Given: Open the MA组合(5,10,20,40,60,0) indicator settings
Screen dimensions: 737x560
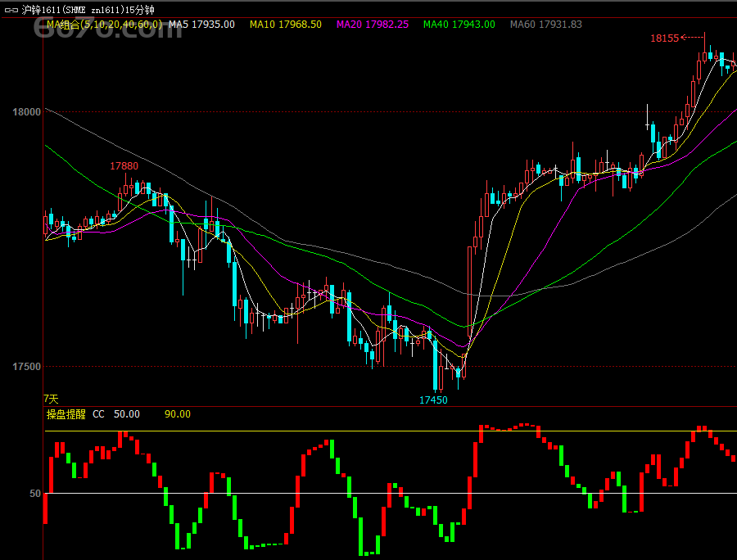Looking at the screenshot, I should tap(104, 25).
